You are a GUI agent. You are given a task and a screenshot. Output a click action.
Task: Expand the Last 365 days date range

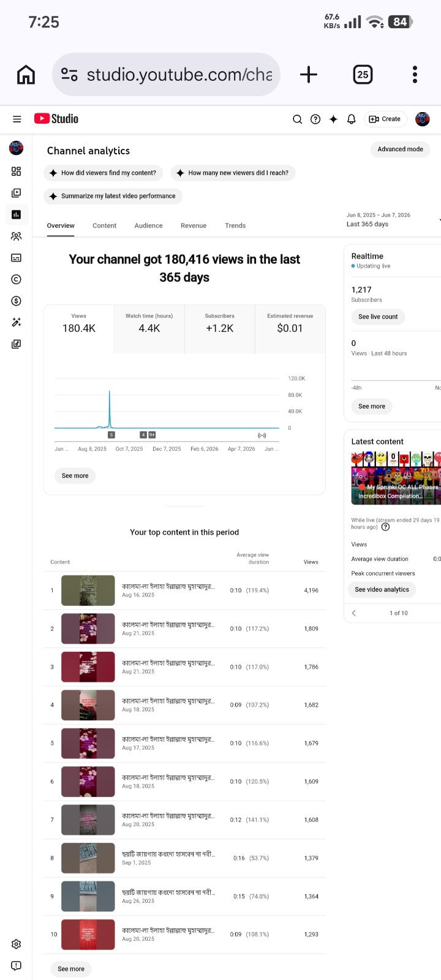393,220
